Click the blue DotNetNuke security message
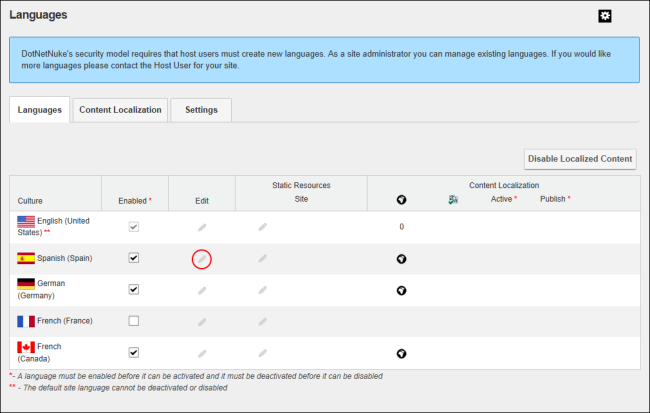Viewport: 650px width, 413px height. click(x=324, y=60)
